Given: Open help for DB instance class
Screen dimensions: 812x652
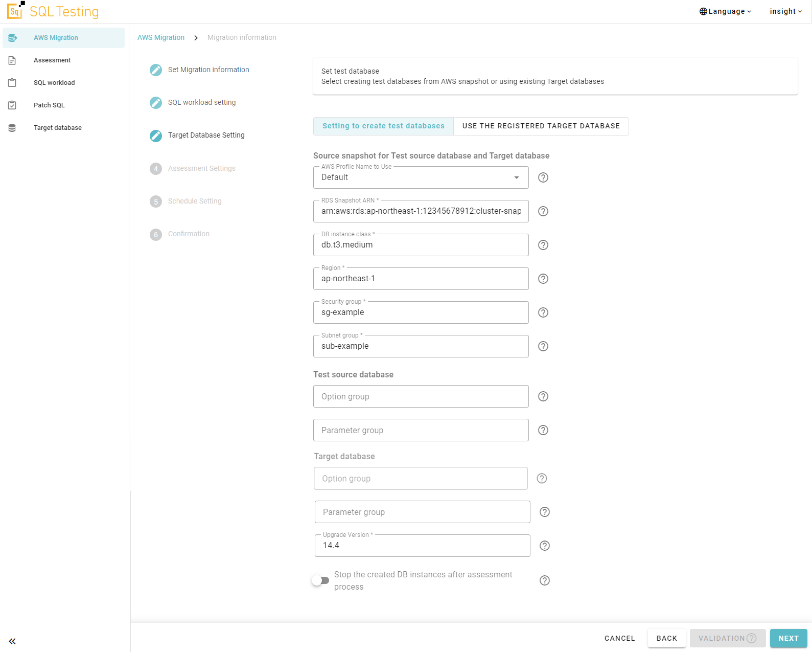Looking at the screenshot, I should coord(543,245).
